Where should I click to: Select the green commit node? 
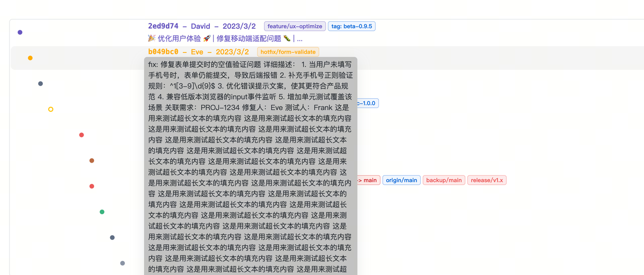tap(102, 212)
